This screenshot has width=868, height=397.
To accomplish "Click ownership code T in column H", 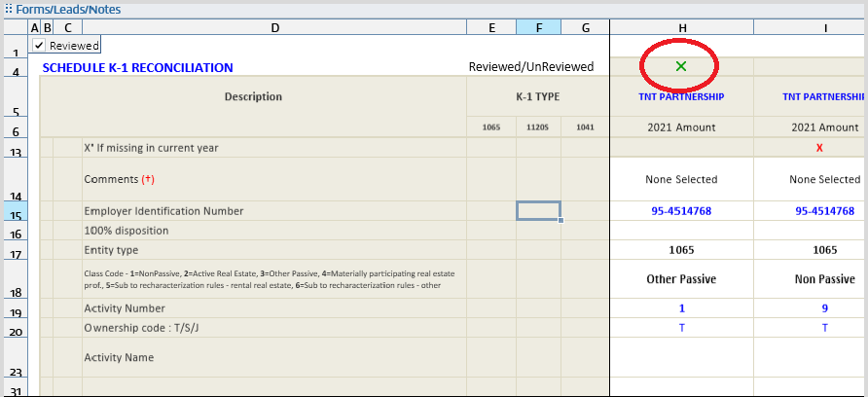I will 681,328.
